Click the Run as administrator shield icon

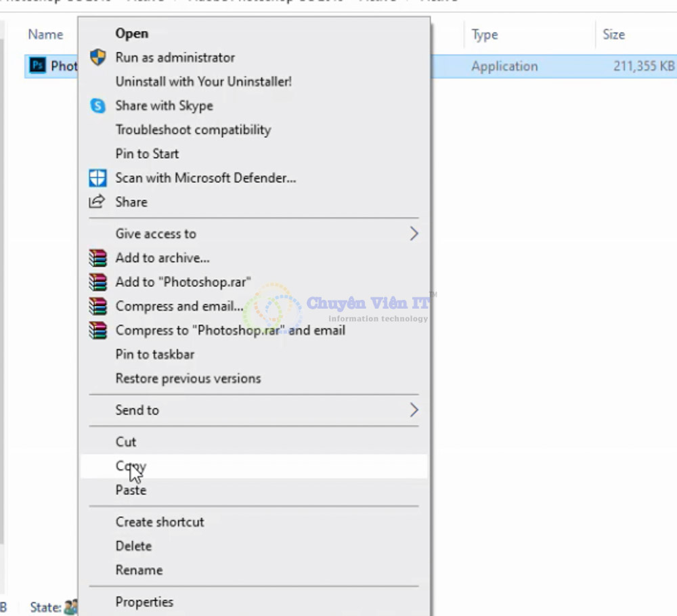98,58
